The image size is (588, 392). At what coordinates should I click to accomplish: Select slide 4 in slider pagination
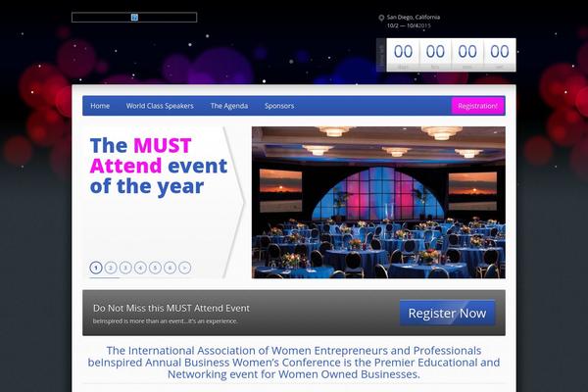(x=140, y=268)
